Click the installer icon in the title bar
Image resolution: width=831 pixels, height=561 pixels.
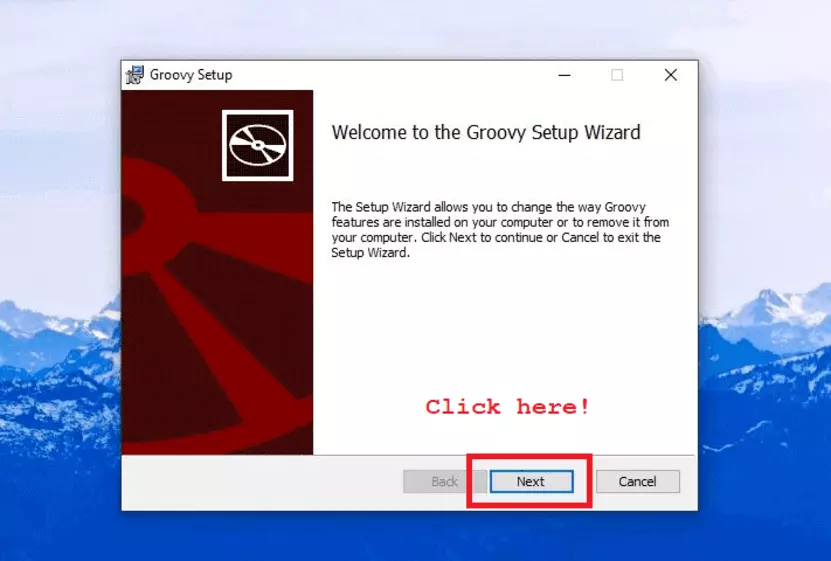[x=135, y=75]
